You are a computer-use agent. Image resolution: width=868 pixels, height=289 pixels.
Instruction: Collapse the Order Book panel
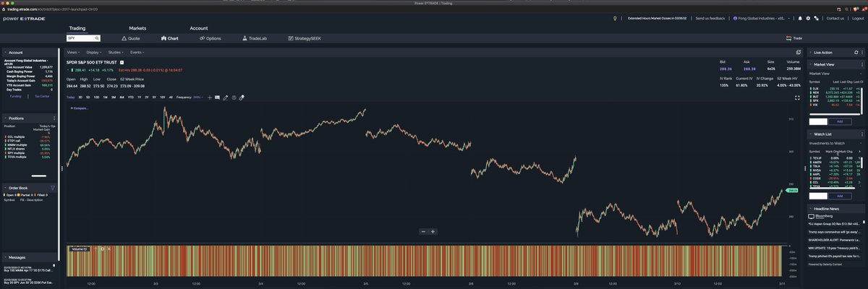pyautogui.click(x=5, y=187)
